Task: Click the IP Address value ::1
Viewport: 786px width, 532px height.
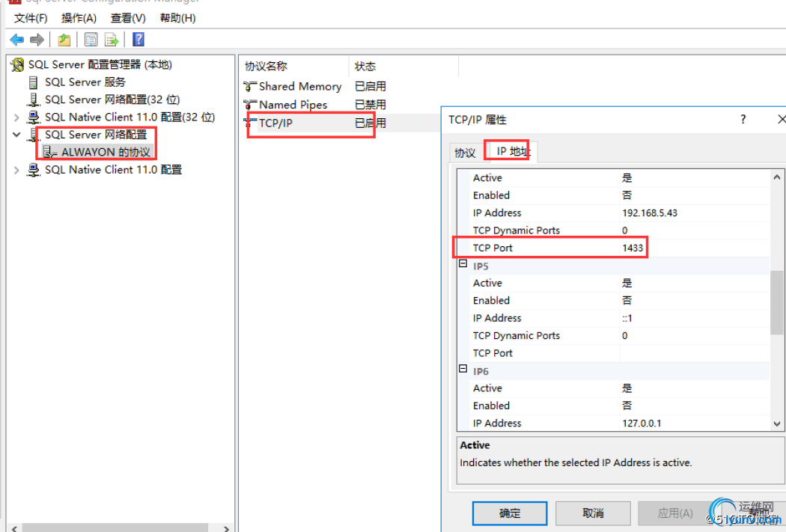Action: 627,318
